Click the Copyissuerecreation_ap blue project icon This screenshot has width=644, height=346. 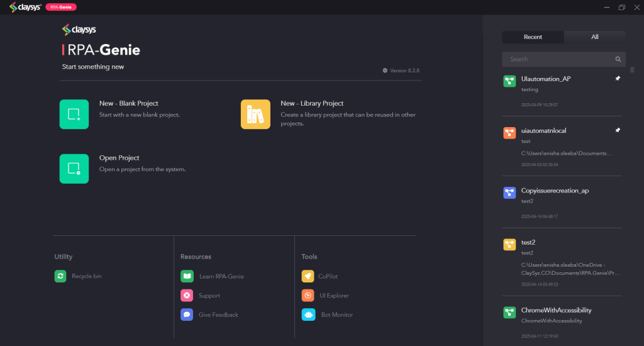[509, 193]
